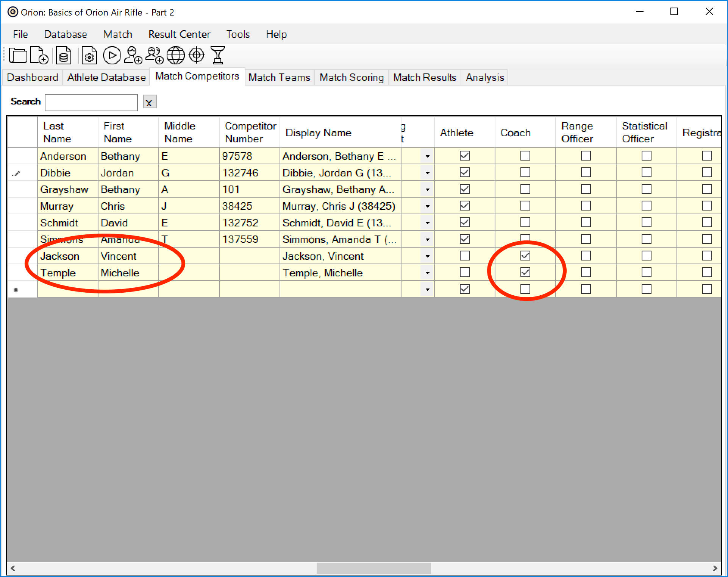The height and width of the screenshot is (577, 728).
Task: Open dropdown on Murray, Chris row
Action: point(427,206)
